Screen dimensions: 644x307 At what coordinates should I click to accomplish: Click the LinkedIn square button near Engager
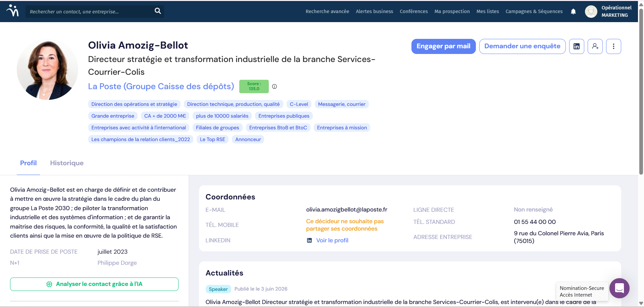point(577,46)
